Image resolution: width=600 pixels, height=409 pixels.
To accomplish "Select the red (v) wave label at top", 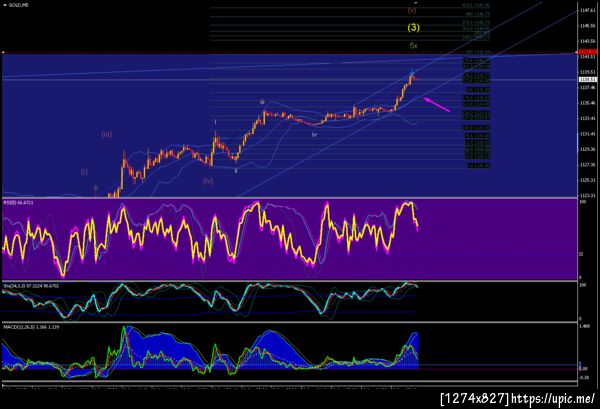I will pyautogui.click(x=412, y=11).
